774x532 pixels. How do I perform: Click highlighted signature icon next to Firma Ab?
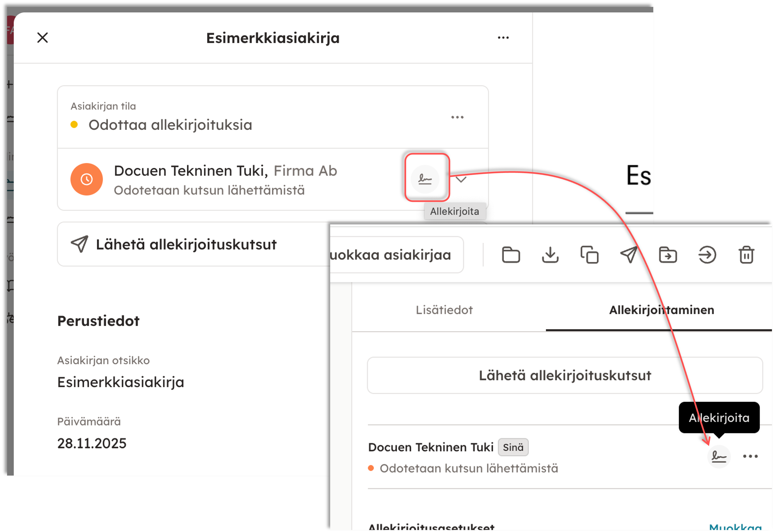pyautogui.click(x=425, y=179)
